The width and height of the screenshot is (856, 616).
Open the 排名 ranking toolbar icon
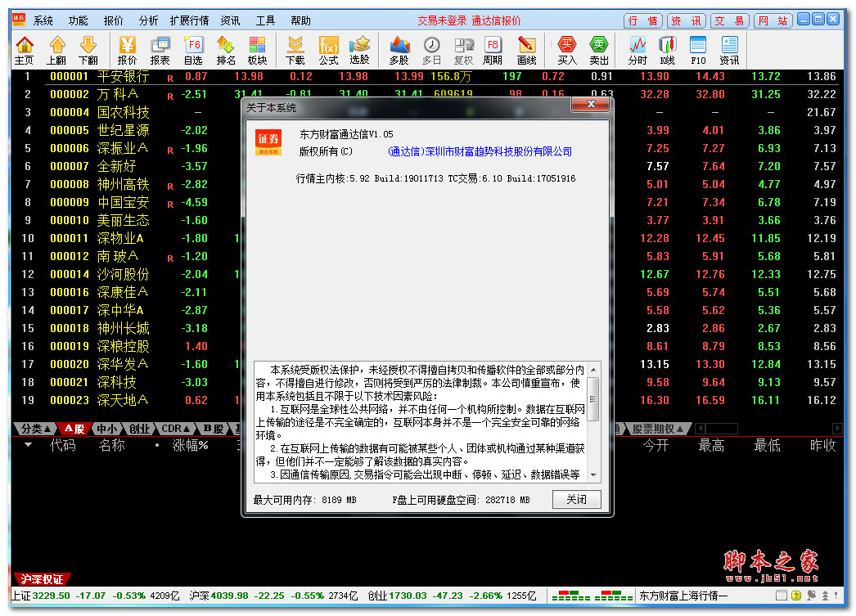pyautogui.click(x=226, y=50)
